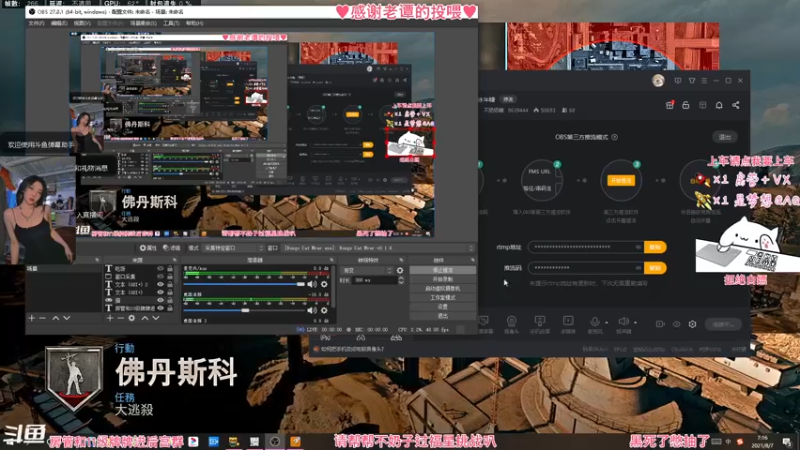Adjust the first mixer channel volume slider
800x450 pixels.
[244, 284]
